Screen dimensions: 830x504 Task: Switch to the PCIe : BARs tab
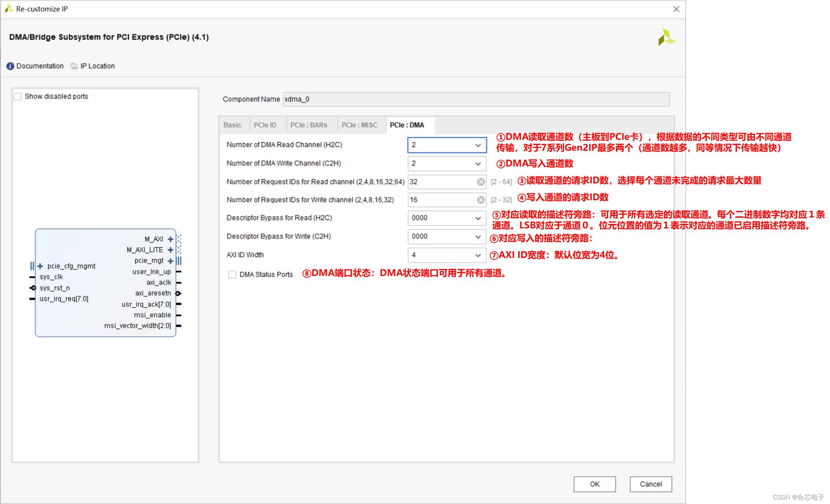pos(308,125)
